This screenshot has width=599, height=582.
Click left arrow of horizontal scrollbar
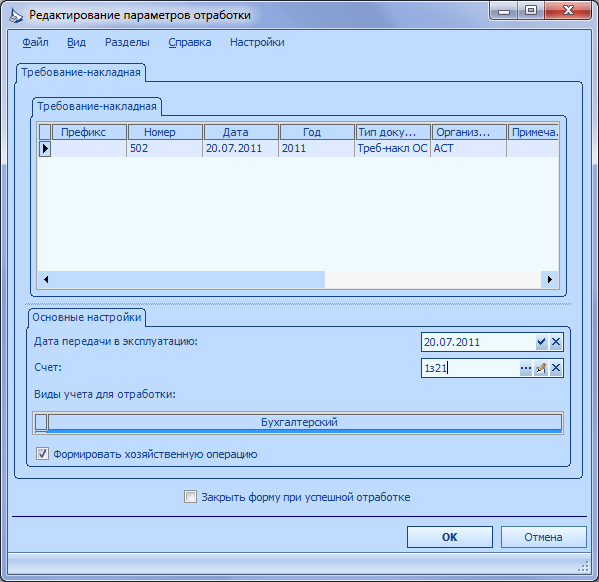pos(46,279)
